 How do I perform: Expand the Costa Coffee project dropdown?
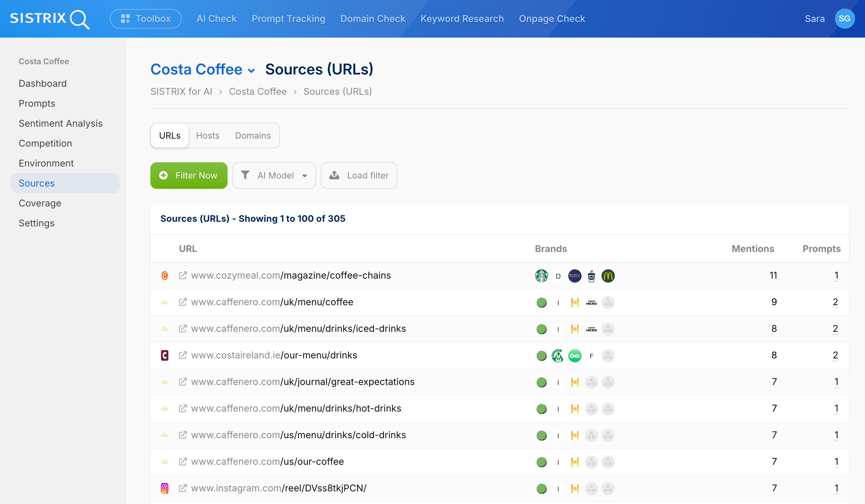[x=203, y=69]
